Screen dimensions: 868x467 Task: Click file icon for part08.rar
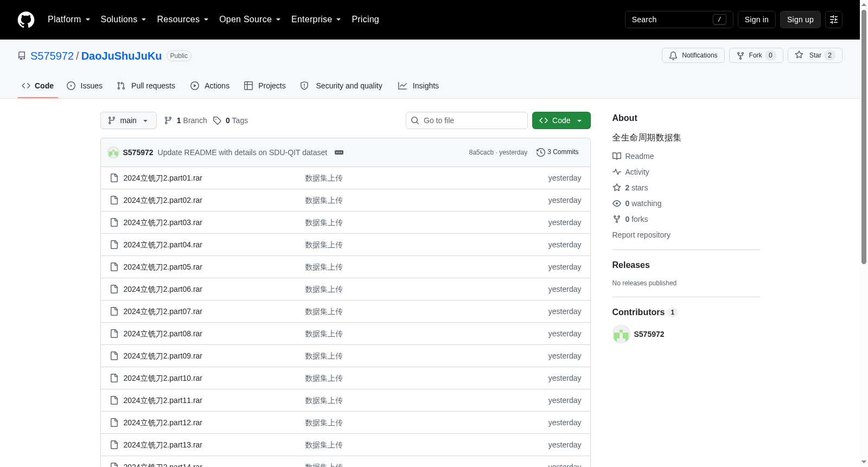(114, 334)
